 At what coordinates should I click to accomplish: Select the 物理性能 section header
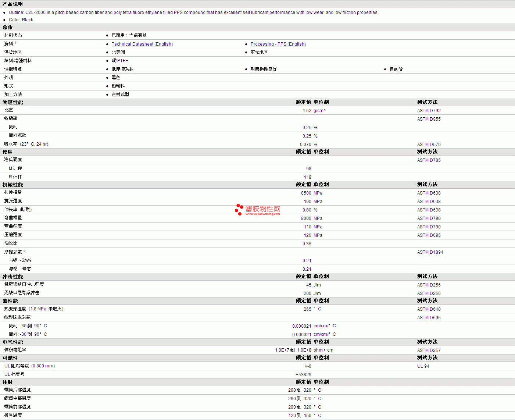click(x=12, y=102)
